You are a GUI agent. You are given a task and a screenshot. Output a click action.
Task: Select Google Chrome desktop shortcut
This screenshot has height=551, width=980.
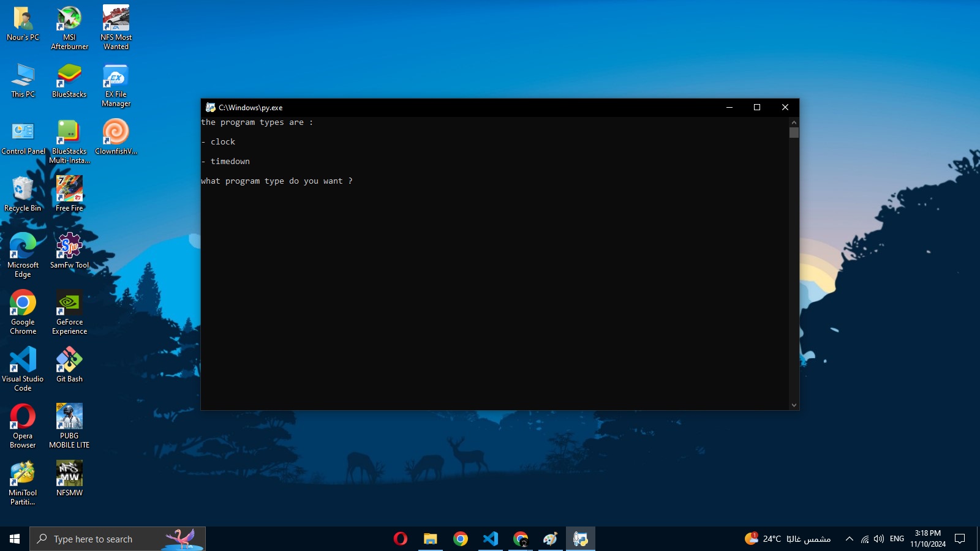(23, 313)
